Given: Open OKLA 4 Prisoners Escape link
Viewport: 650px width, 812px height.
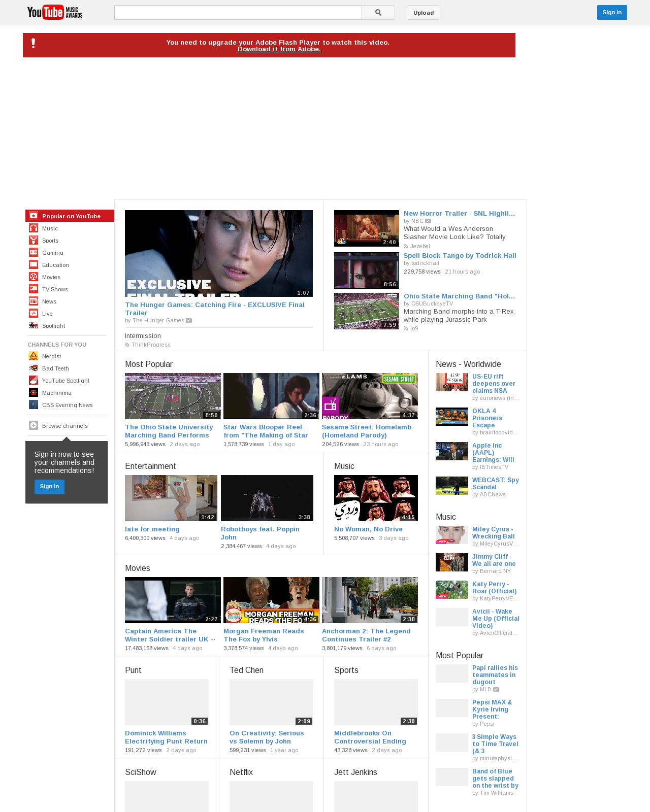Looking at the screenshot, I should (487, 418).
